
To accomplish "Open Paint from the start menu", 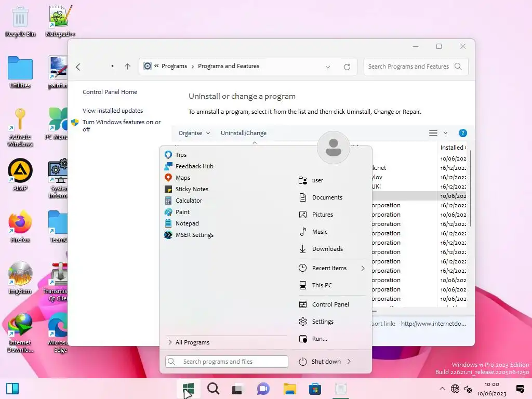I will [177, 212].
